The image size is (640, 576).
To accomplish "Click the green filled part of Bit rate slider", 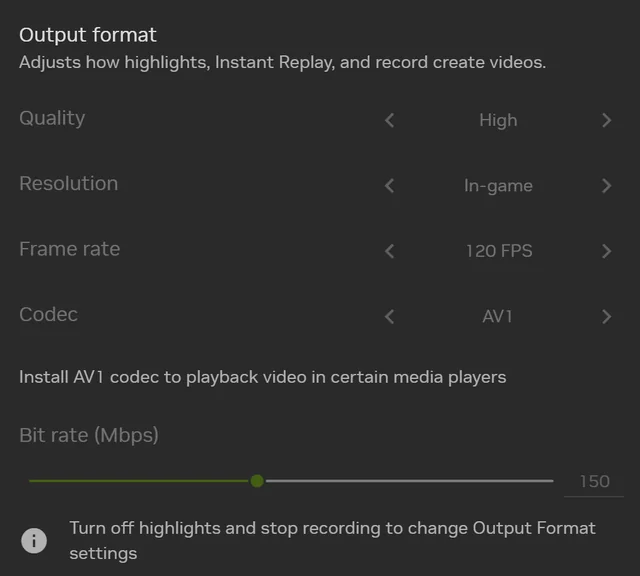I will pos(139,481).
